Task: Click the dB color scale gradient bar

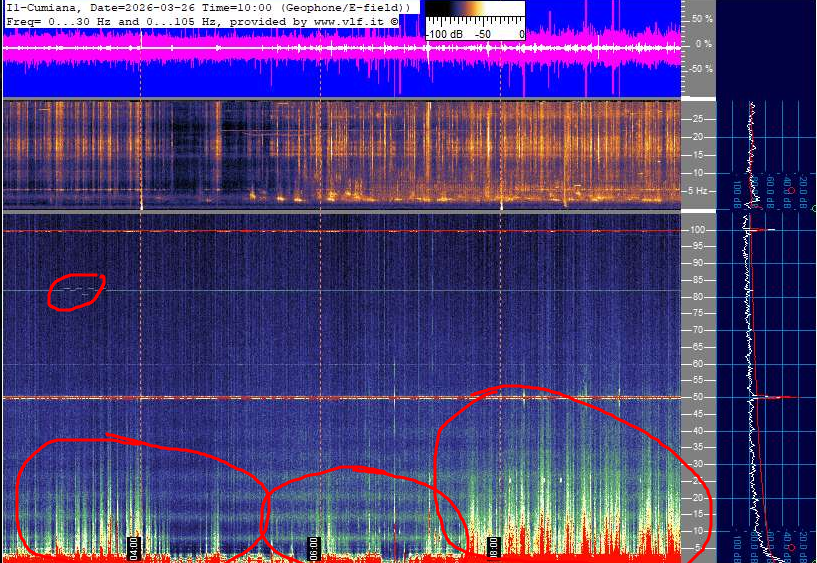Action: (x=474, y=12)
